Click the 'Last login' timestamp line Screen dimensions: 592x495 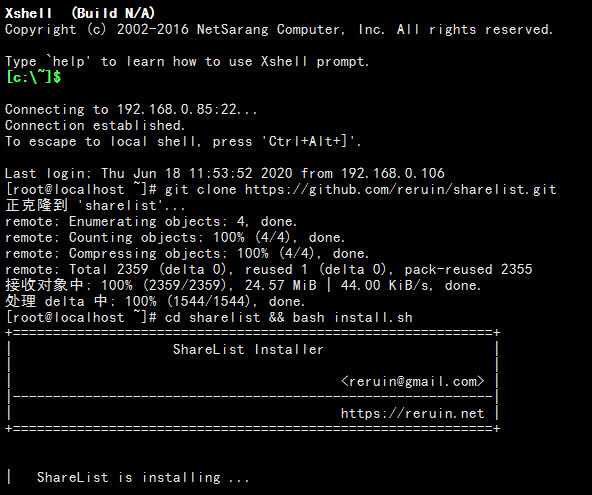(x=225, y=173)
